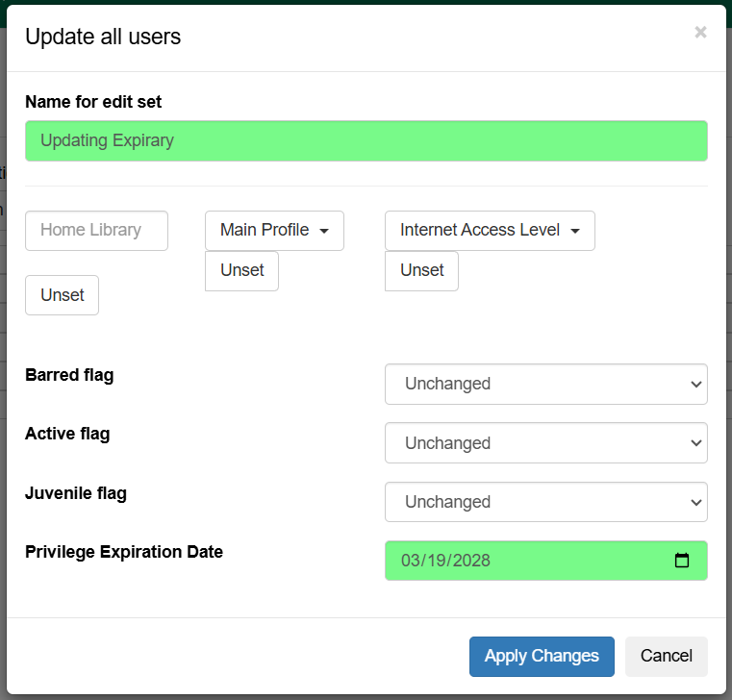Click the Privilege Expiration Date label
Image resolution: width=732 pixels, height=700 pixels.
(x=124, y=552)
